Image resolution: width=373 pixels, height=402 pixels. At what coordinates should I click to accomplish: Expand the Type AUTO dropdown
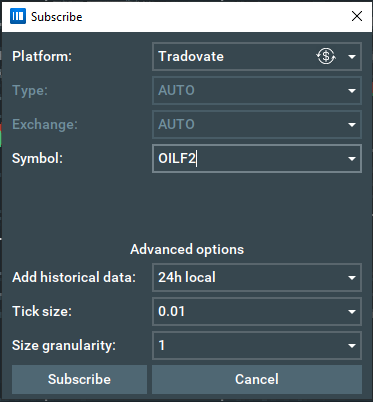352,91
